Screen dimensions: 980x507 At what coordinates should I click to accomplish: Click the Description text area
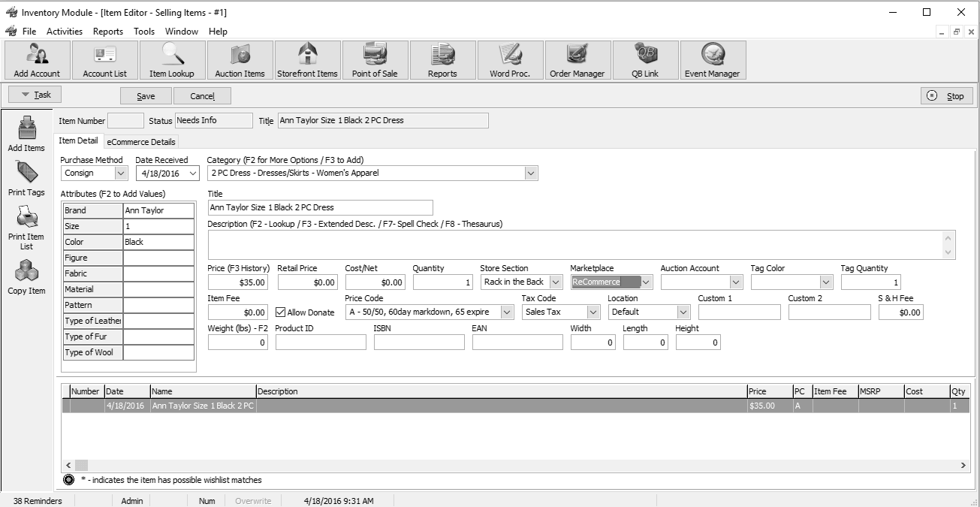(x=574, y=245)
